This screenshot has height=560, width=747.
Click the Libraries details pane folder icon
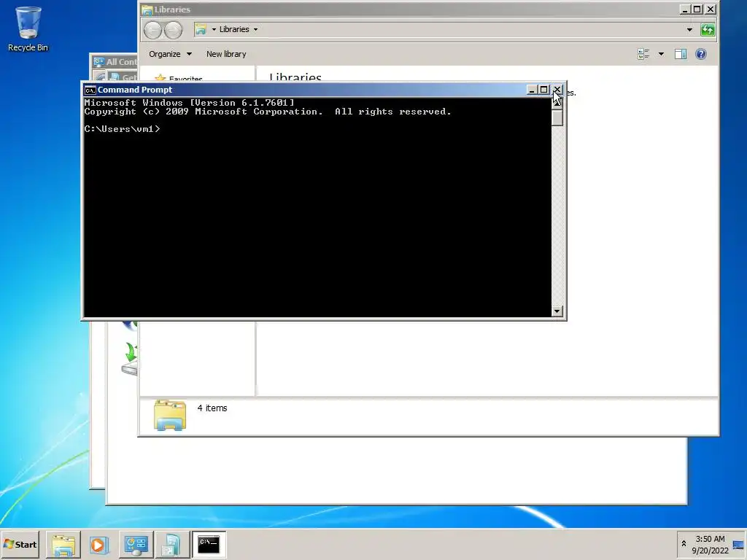pos(170,415)
